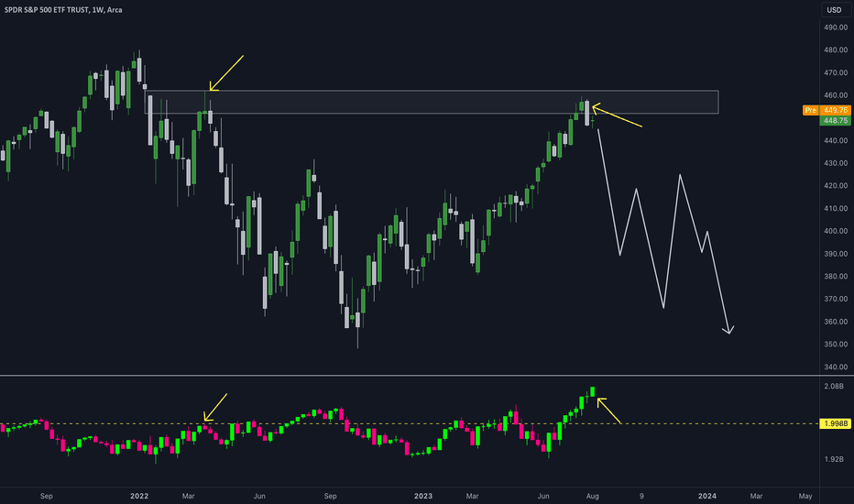The image size is (854, 504).
Task: Click the 430.00 price axis label
Action: click(836, 163)
